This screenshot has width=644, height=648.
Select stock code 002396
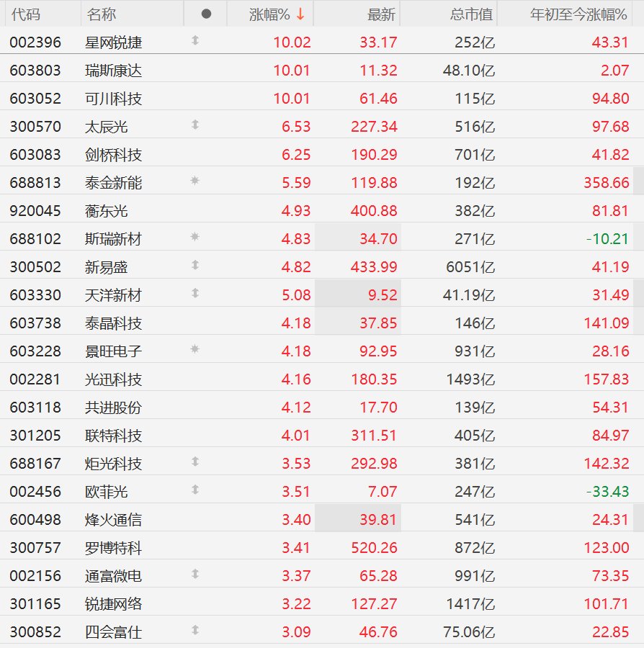coord(35,42)
